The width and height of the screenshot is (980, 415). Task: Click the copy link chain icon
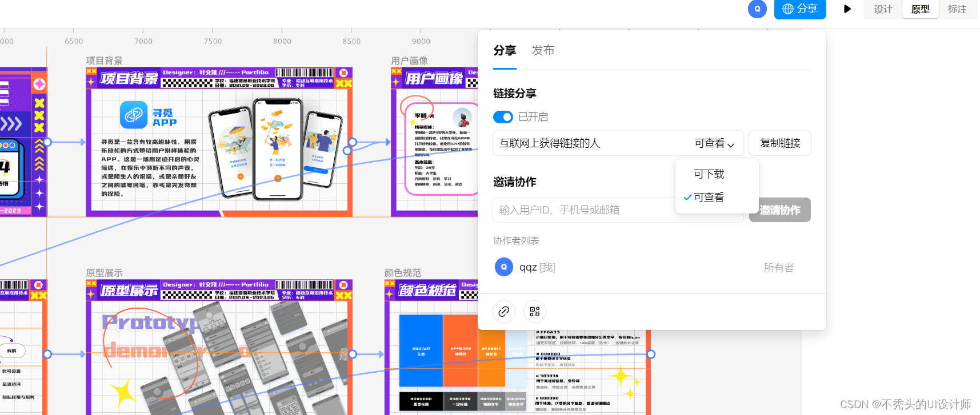503,312
